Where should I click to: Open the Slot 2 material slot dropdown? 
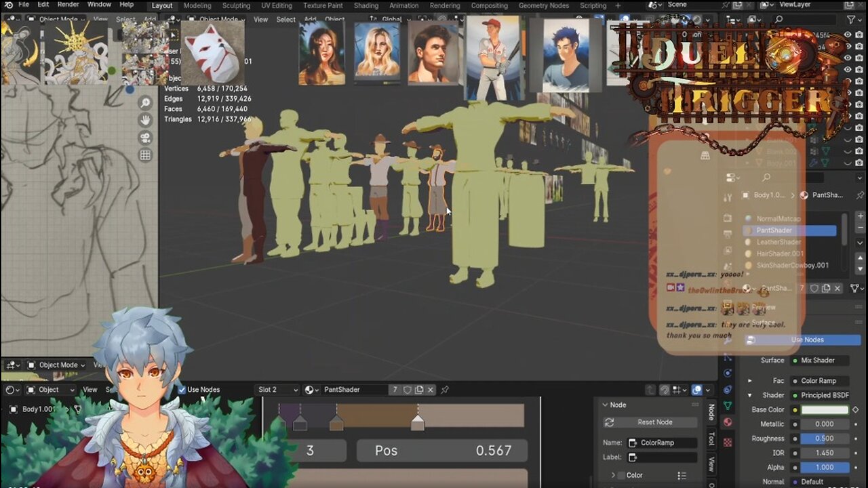277,390
